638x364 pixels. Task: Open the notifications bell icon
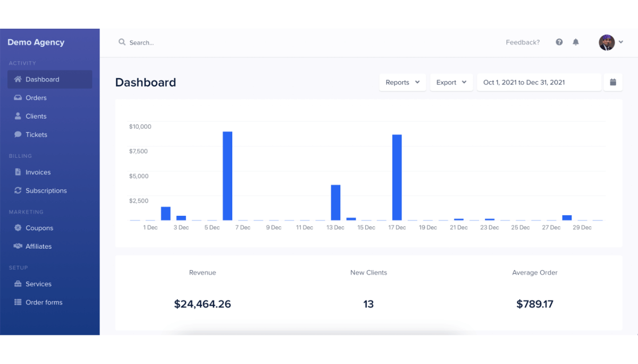tap(576, 42)
